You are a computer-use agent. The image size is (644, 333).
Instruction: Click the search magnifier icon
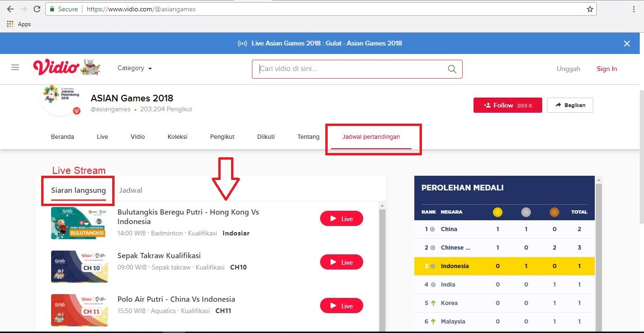[452, 69]
